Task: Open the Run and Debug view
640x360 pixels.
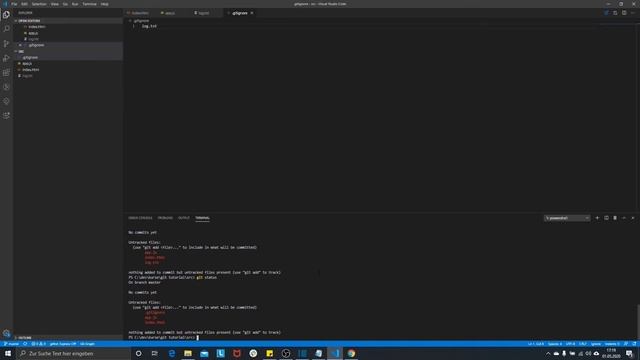Action: tap(6, 58)
